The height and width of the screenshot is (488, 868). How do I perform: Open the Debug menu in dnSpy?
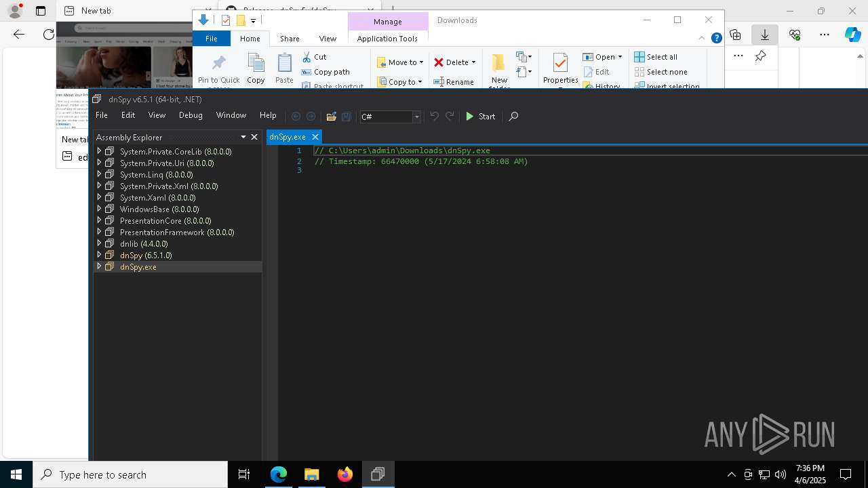click(x=191, y=115)
